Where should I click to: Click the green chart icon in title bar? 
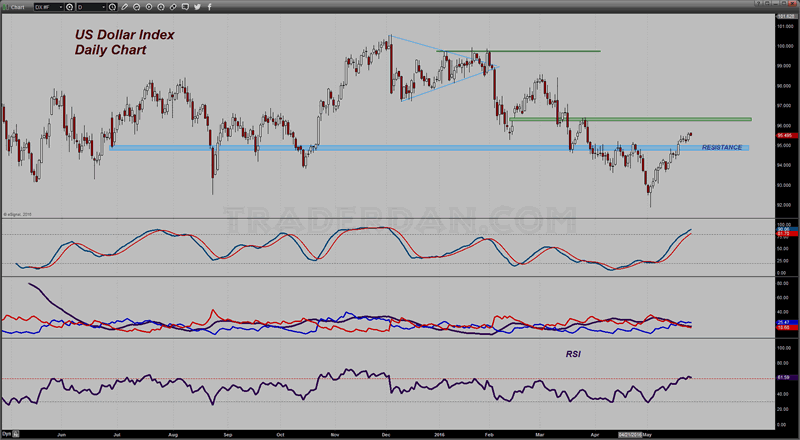coord(6,6)
